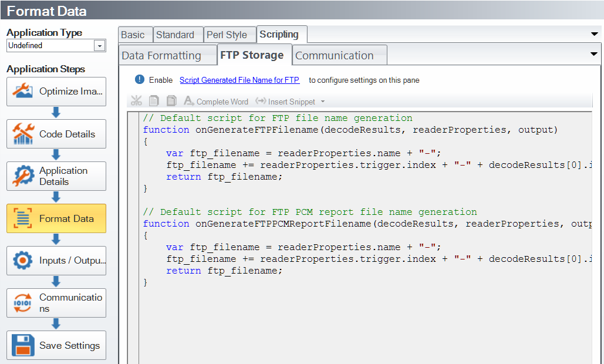Click the Copy icon in the script toolbar
The width and height of the screenshot is (604, 364).
[154, 102]
